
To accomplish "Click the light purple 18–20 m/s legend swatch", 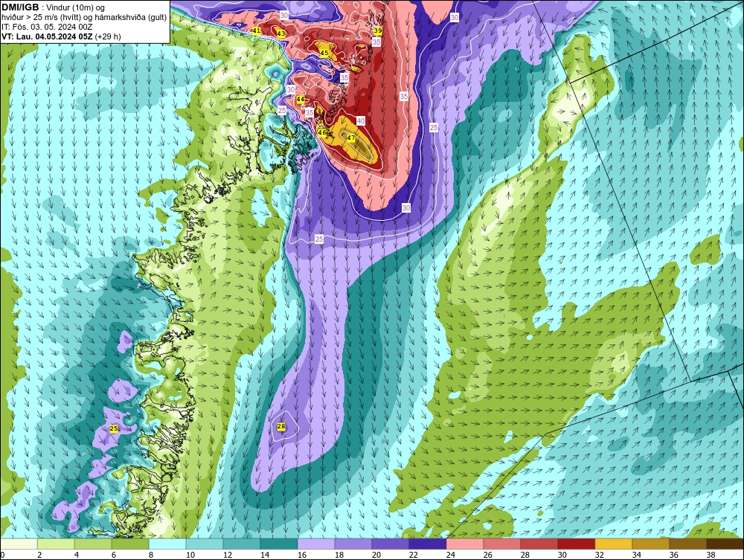I will [x=353, y=544].
